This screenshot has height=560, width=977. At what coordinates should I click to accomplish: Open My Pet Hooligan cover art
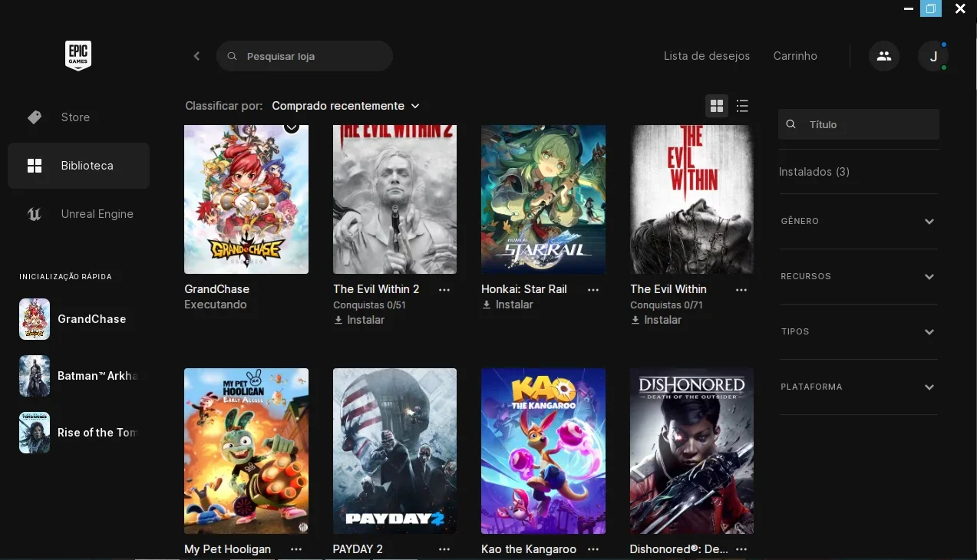pyautogui.click(x=246, y=451)
